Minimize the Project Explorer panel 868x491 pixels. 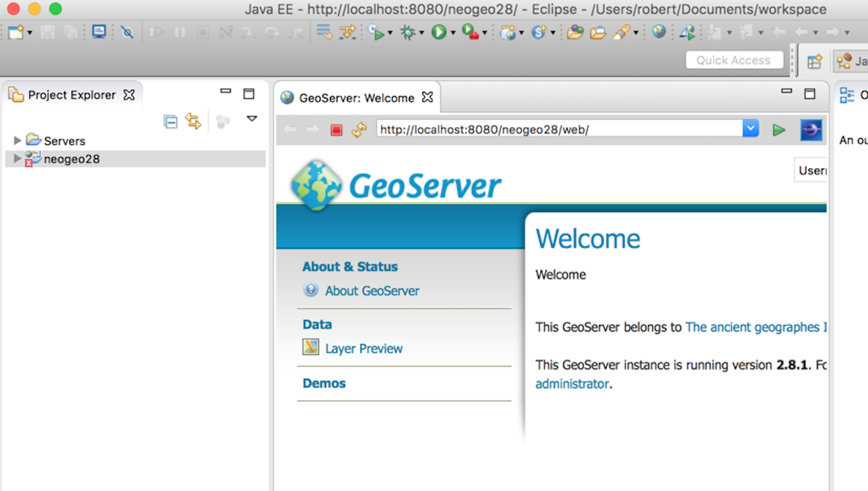[226, 91]
